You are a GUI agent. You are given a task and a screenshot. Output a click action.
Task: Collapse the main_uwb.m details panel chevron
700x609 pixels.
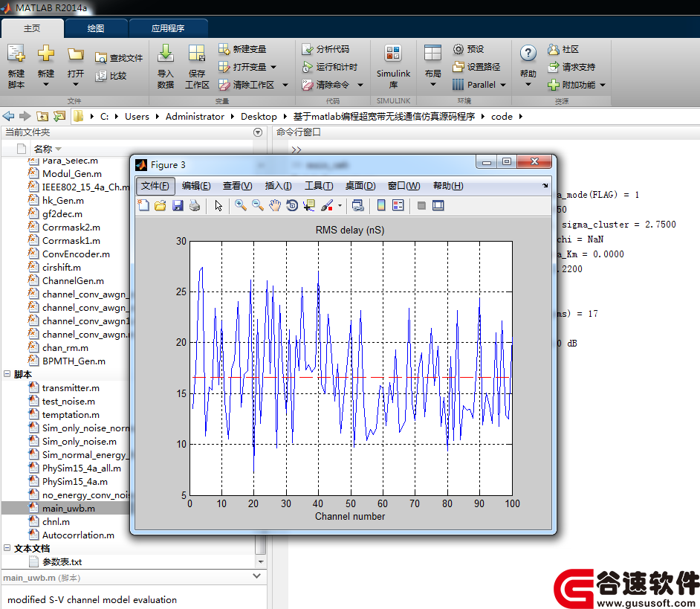point(256,576)
